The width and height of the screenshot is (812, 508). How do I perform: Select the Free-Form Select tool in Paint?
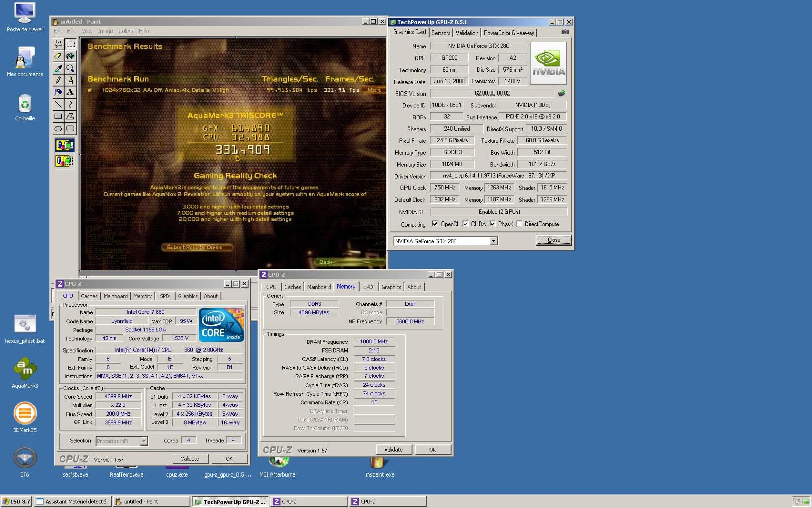tap(58, 44)
